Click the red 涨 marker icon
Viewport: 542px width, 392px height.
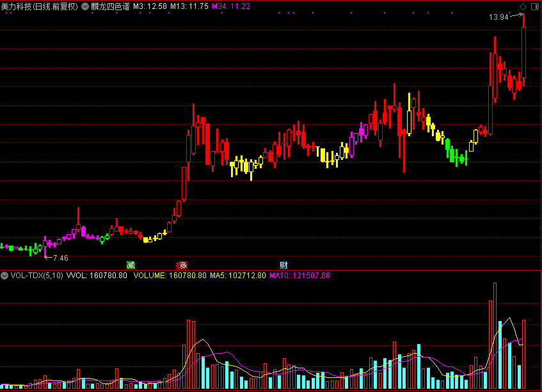tap(182, 265)
